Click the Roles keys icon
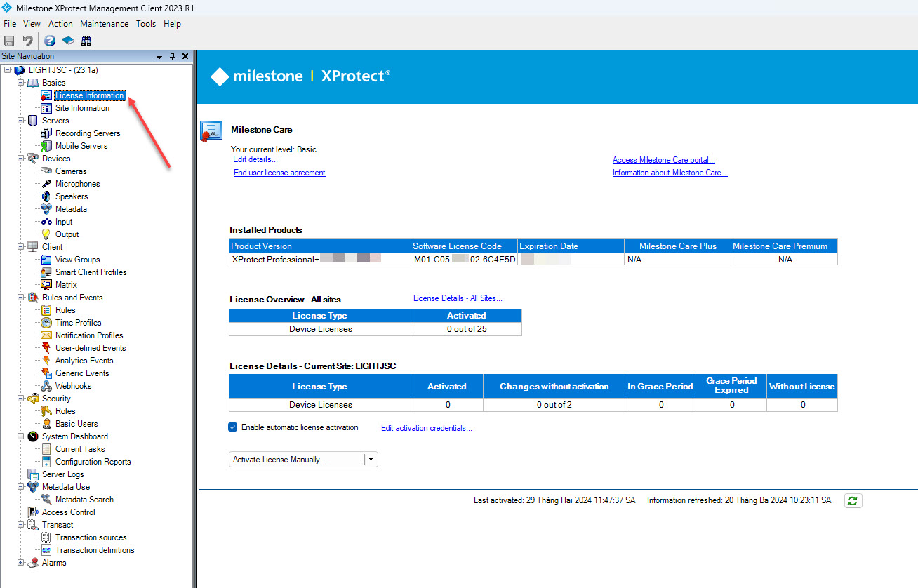Viewport: 918px width, 588px height. [x=46, y=411]
